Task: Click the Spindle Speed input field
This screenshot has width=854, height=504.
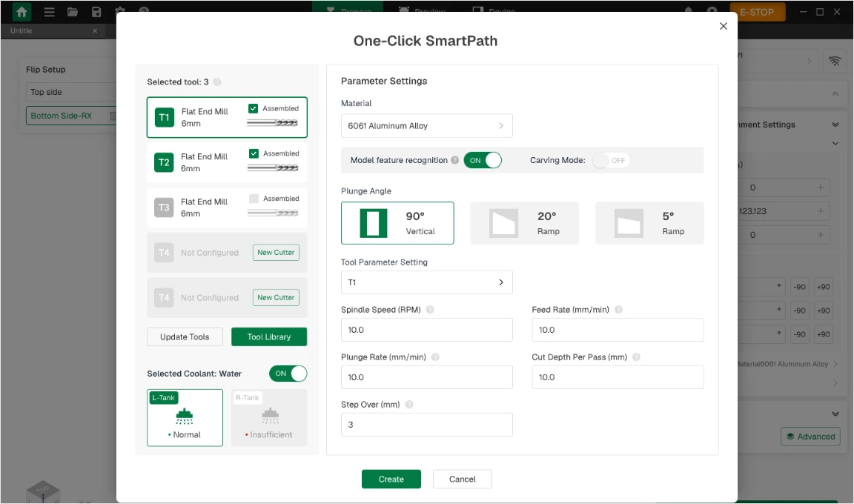Action: coord(426,330)
